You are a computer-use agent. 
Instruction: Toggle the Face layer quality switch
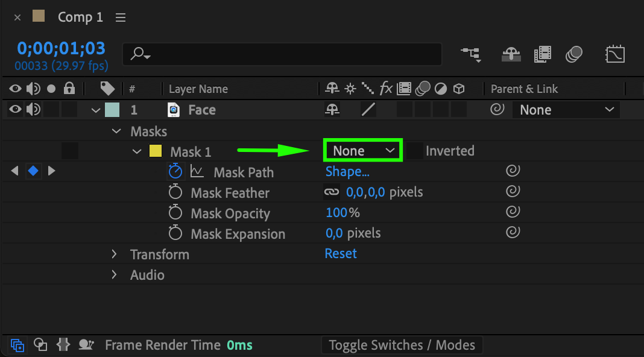pos(368,109)
